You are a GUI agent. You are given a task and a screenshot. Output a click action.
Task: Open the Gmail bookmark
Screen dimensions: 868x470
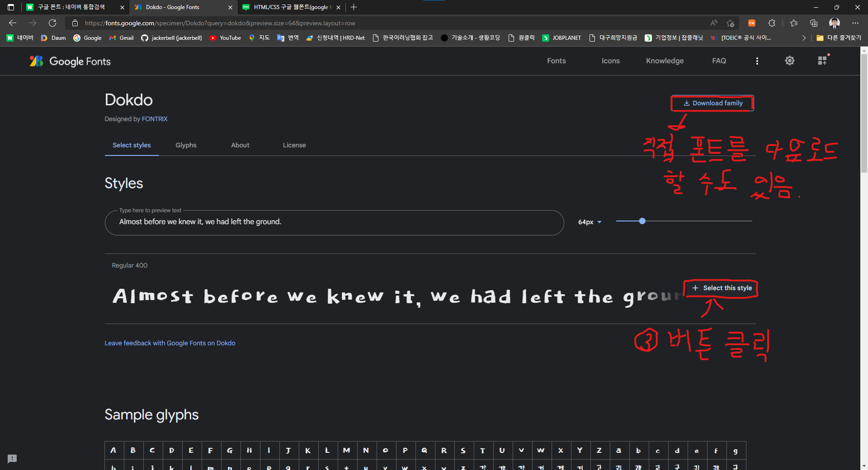[121, 38]
